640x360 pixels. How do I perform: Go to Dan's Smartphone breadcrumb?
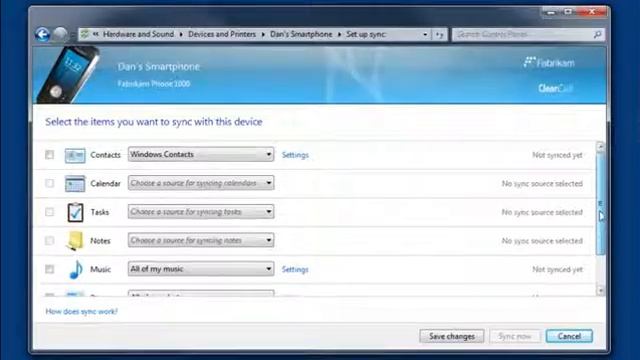point(301,34)
